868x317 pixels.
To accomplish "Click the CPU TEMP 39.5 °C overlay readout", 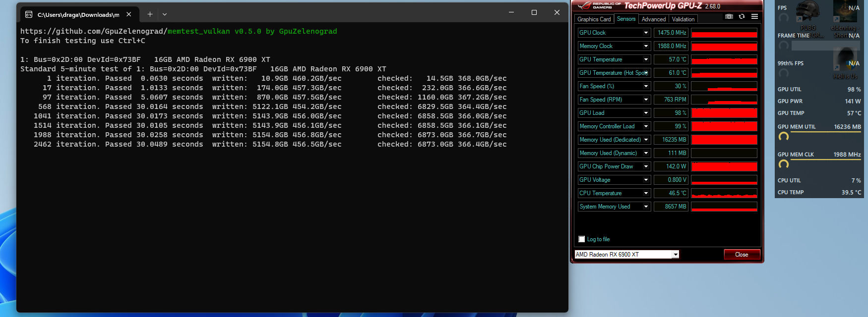I will pyautogui.click(x=819, y=192).
